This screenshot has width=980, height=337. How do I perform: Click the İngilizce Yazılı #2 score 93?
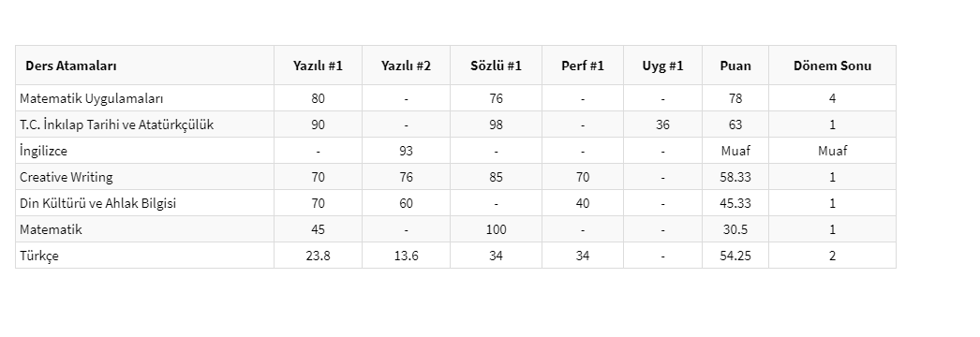[406, 151]
